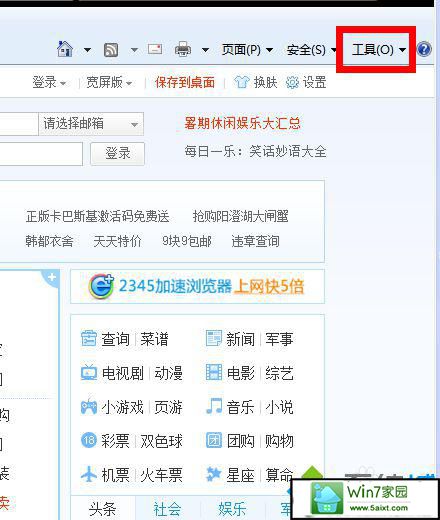Click the 换肤 shirt icon
The image size is (440, 520).
tap(242, 82)
